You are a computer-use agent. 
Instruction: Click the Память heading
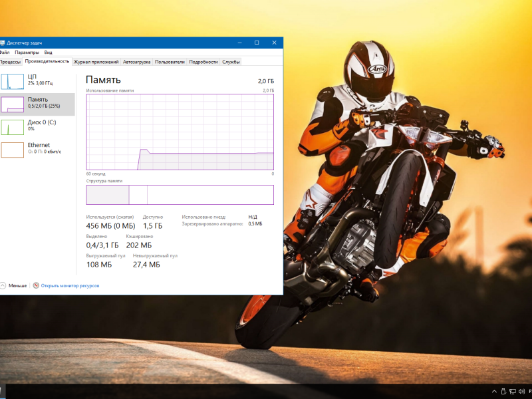103,80
